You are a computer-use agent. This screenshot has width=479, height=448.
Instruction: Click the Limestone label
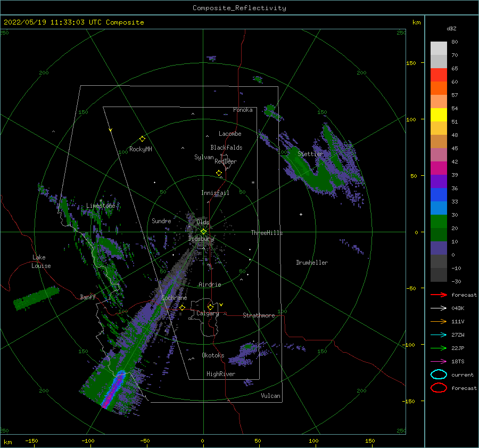point(101,206)
